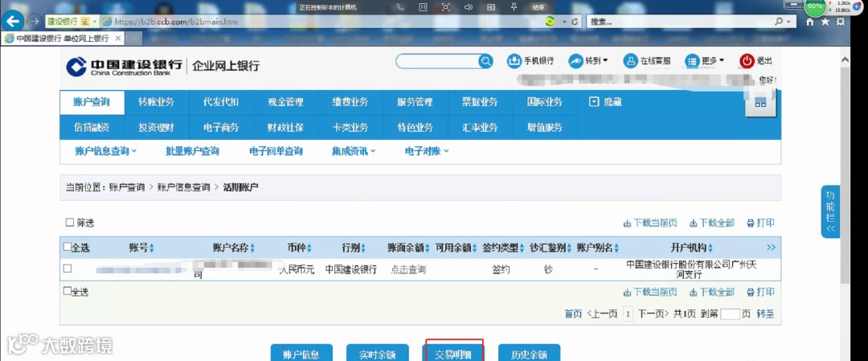Close the 中国建设银行 browser tab

pyautogui.click(x=117, y=39)
